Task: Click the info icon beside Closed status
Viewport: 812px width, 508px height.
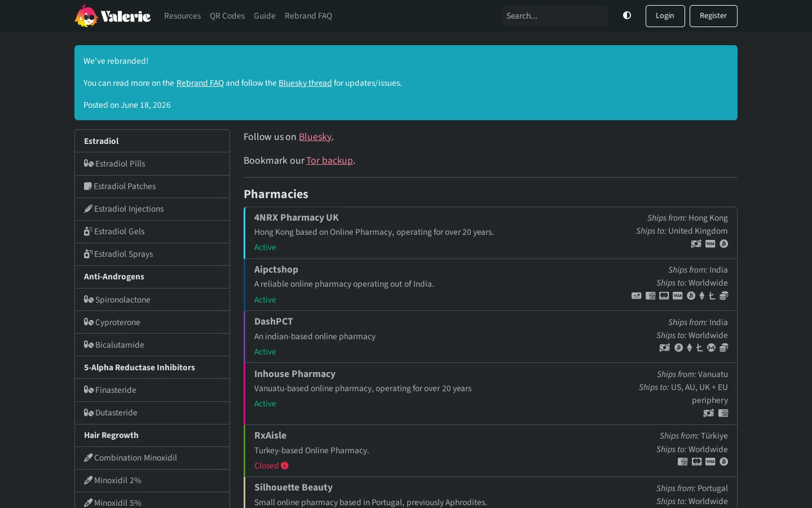Action: 285,466
